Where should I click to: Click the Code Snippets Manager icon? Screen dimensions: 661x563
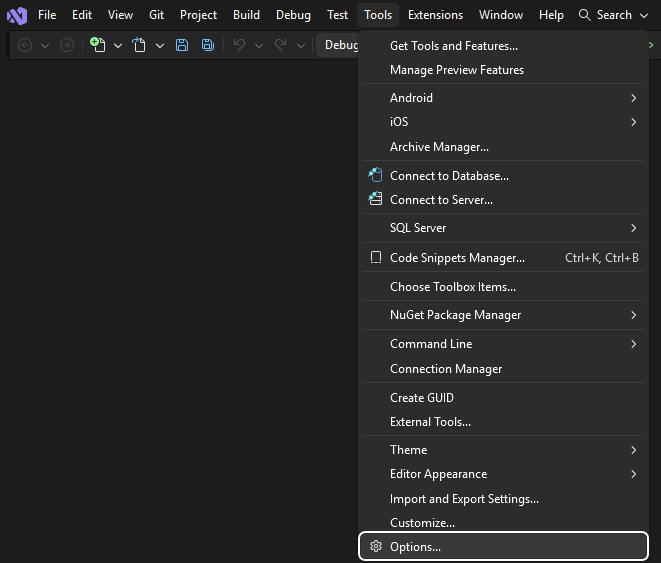376,257
